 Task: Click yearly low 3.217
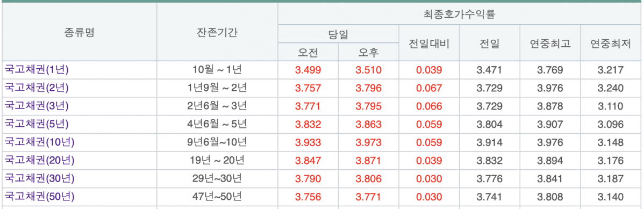pyautogui.click(x=611, y=70)
